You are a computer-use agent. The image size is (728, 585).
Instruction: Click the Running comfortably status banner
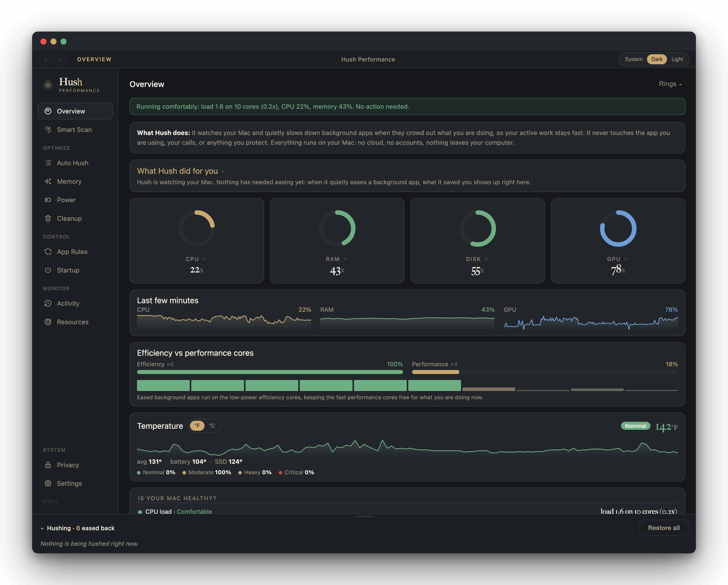click(407, 106)
